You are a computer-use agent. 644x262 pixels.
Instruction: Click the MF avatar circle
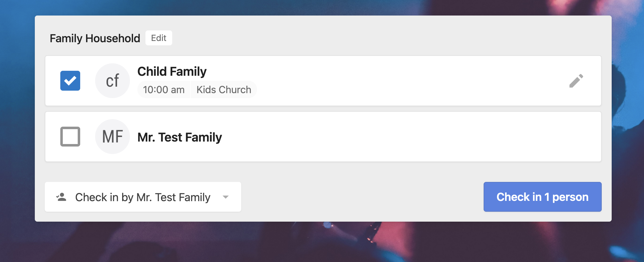(x=113, y=137)
